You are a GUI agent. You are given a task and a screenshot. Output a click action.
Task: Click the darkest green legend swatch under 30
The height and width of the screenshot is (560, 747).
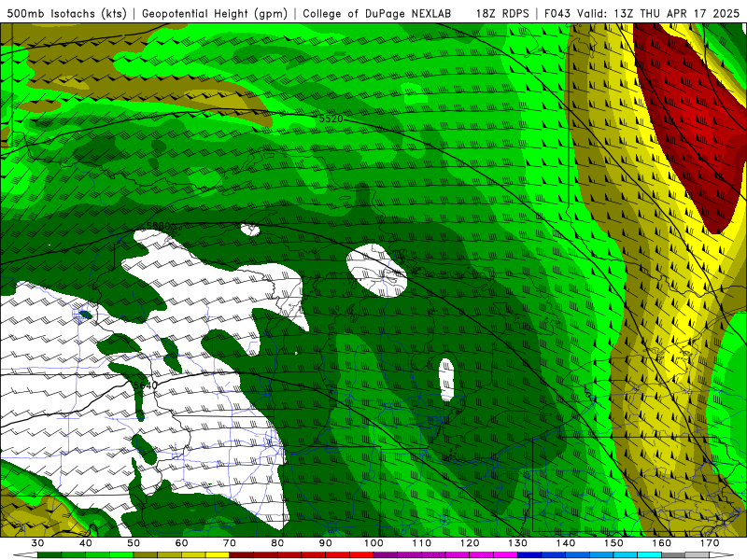(x=49, y=555)
